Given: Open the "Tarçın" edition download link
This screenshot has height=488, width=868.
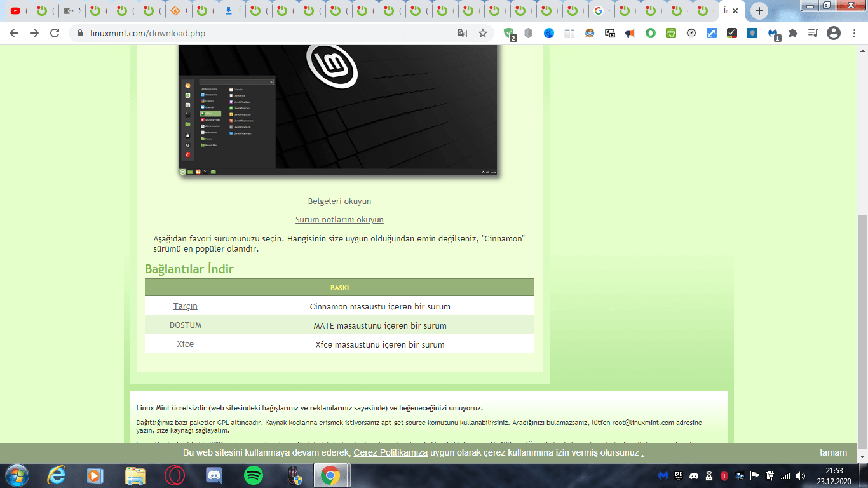Looking at the screenshot, I should tap(186, 306).
